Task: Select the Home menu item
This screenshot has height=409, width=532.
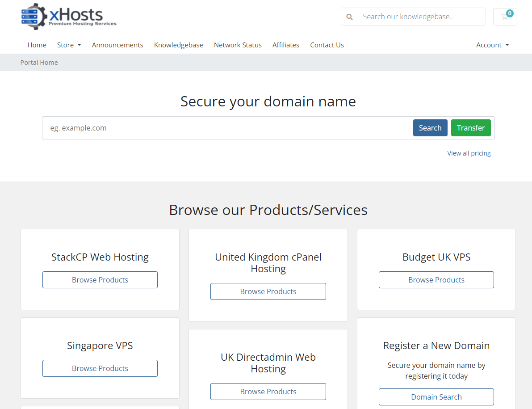Action: 37,45
